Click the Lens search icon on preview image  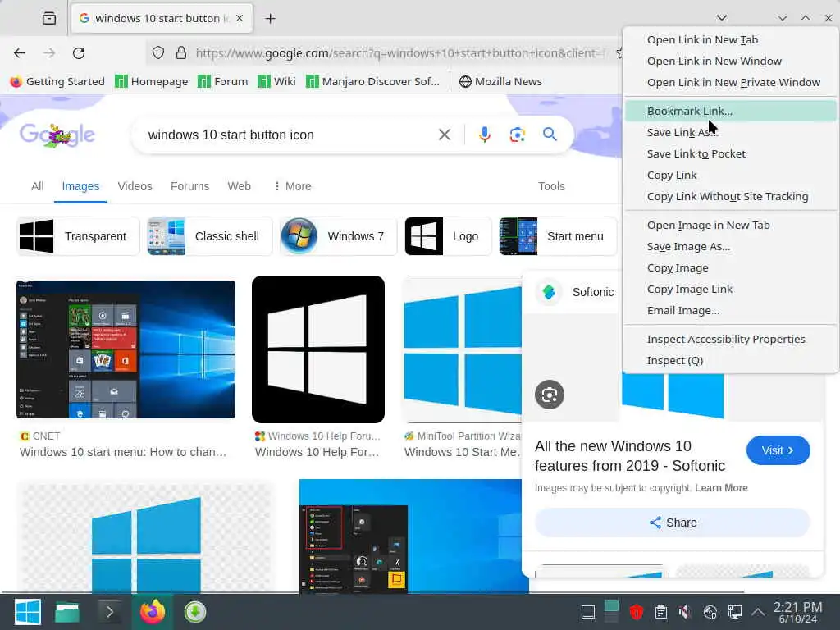pos(550,395)
